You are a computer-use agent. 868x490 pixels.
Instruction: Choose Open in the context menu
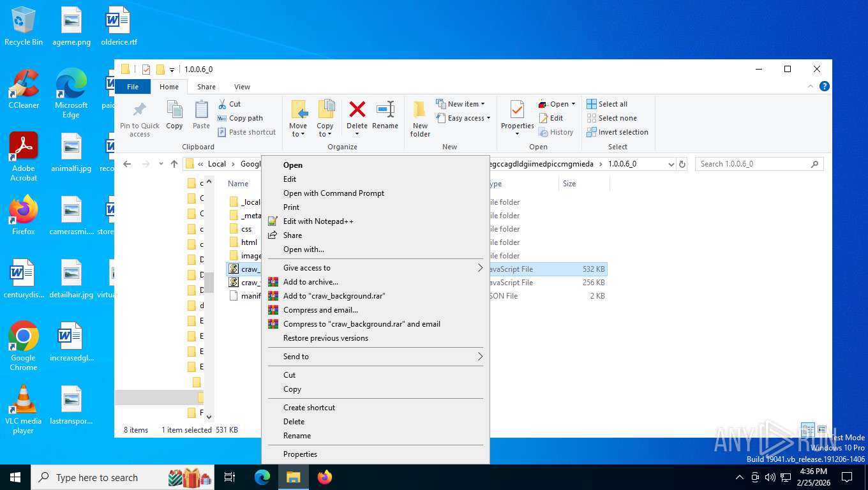[x=375, y=165]
